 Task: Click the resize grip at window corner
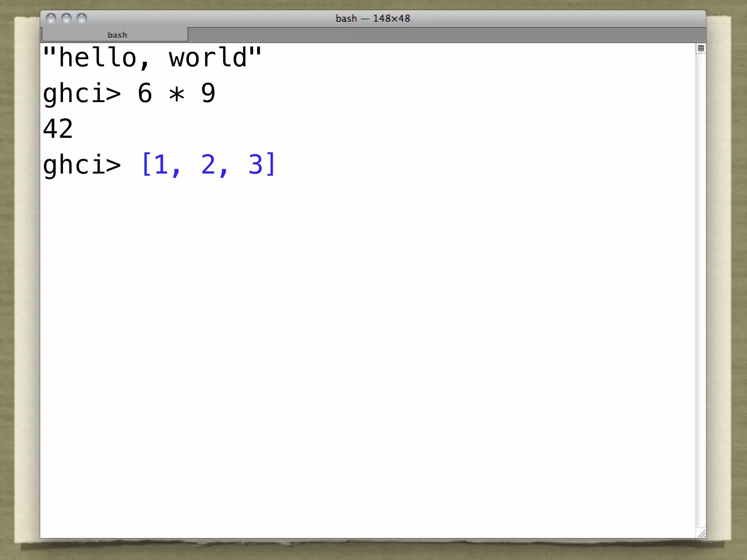click(701, 533)
